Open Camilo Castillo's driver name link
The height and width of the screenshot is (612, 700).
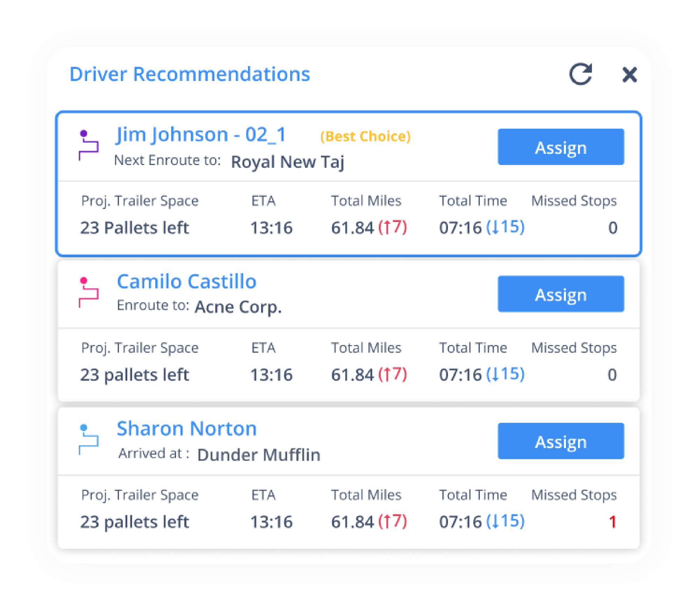[187, 282]
